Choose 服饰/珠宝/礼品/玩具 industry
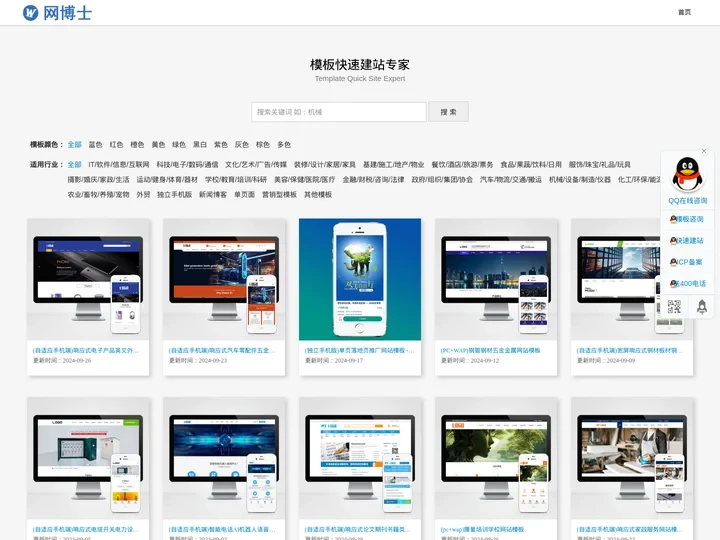This screenshot has width=720, height=540. (600, 164)
